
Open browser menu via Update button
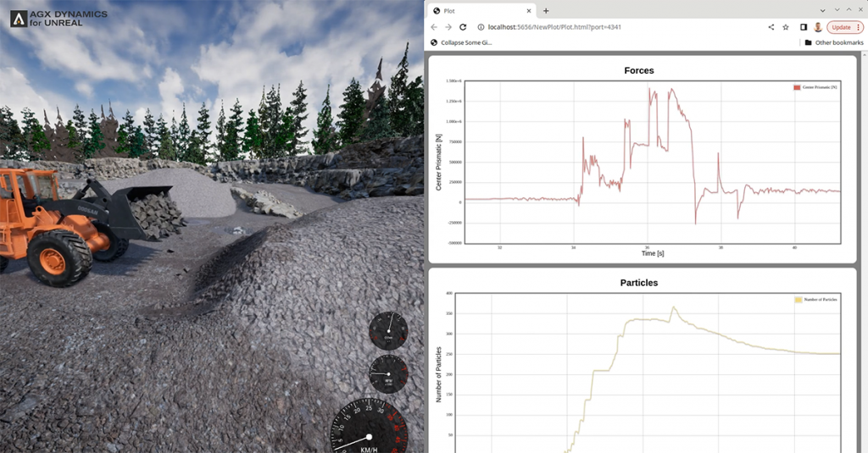pyautogui.click(x=845, y=27)
